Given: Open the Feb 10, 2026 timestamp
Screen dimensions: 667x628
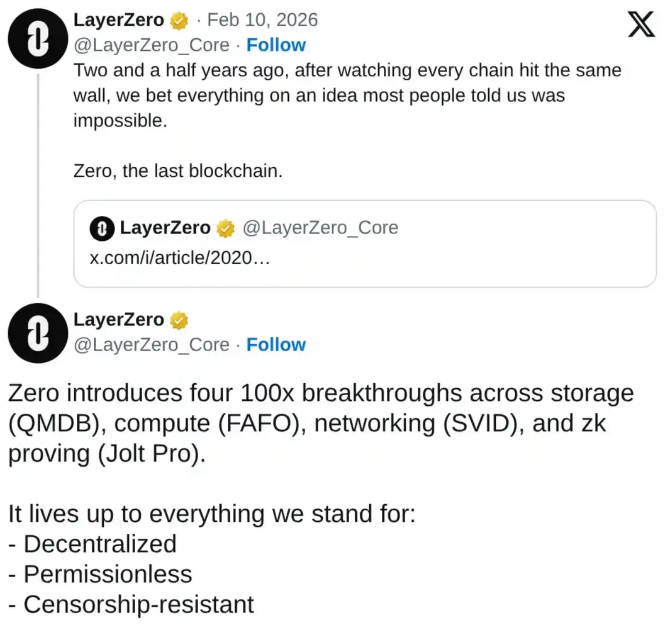Looking at the screenshot, I should pyautogui.click(x=262, y=20).
